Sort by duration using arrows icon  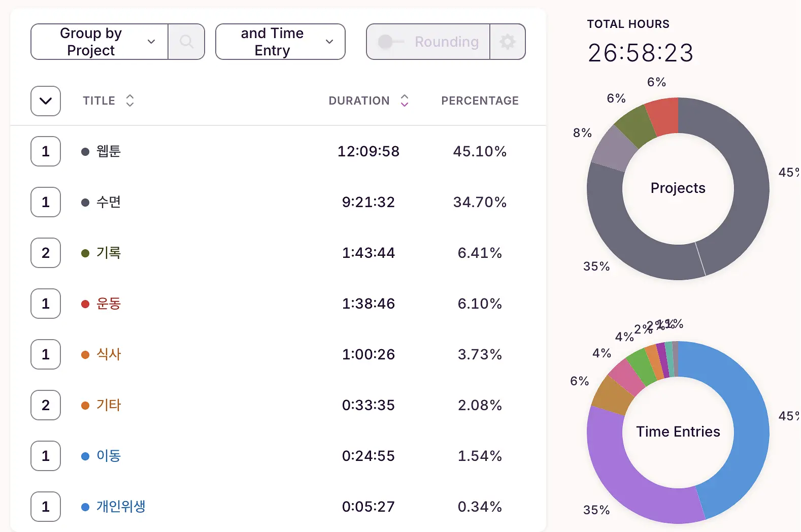(x=405, y=101)
